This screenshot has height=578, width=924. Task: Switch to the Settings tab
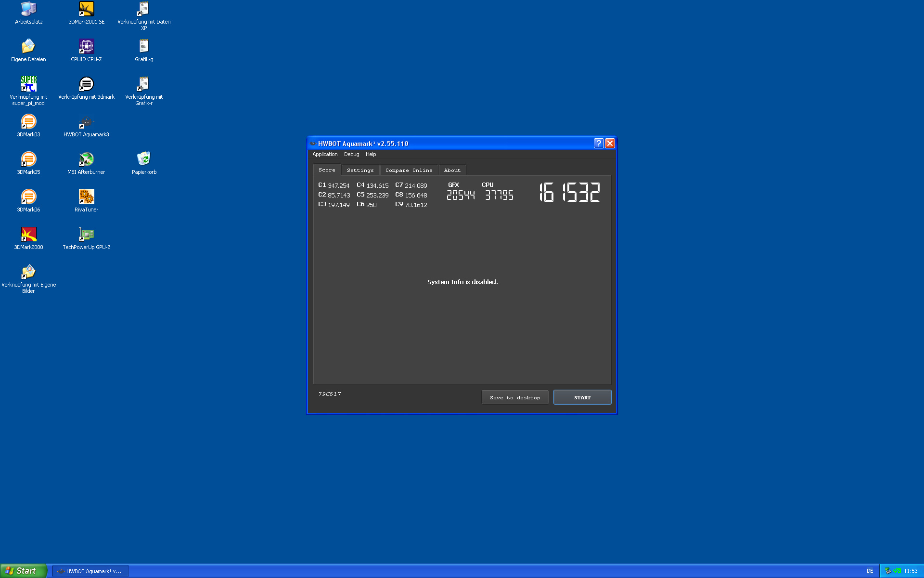coord(360,171)
